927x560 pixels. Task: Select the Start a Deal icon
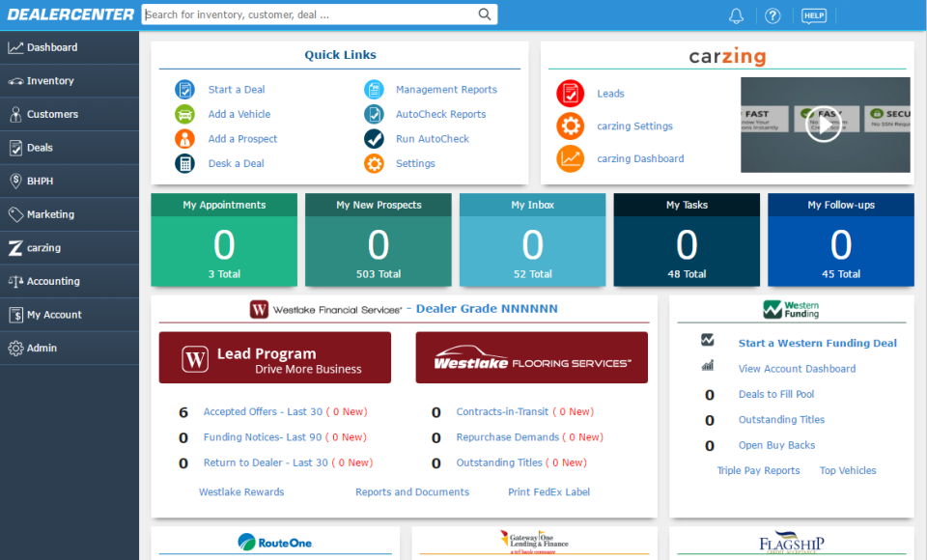pyautogui.click(x=183, y=89)
